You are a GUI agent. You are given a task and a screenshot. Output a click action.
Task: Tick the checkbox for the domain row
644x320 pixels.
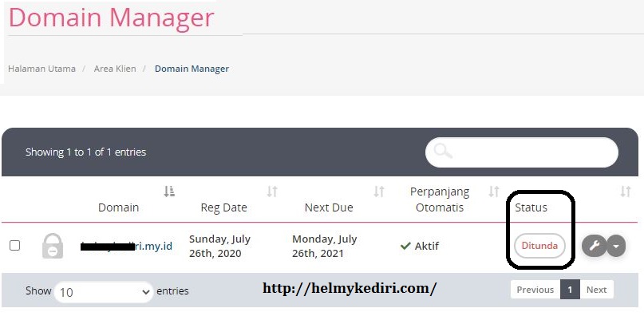15,246
